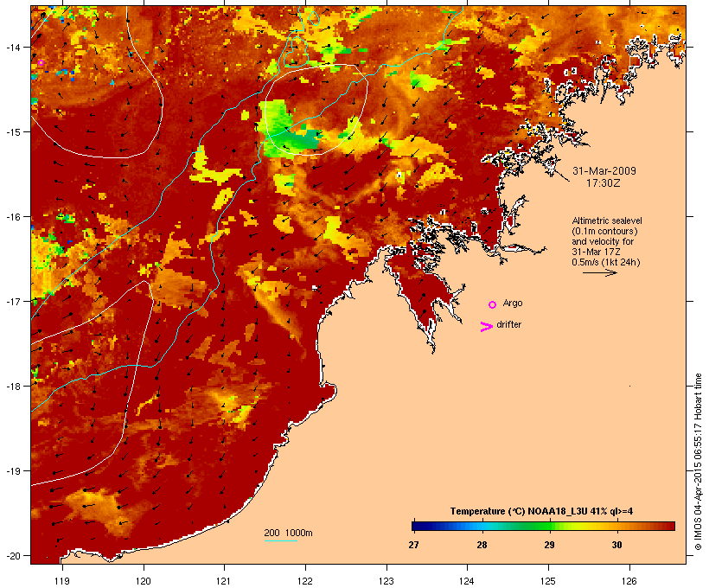Click the IMOS Hobart time copyright text
This screenshot has height=588, width=709.
[698, 462]
